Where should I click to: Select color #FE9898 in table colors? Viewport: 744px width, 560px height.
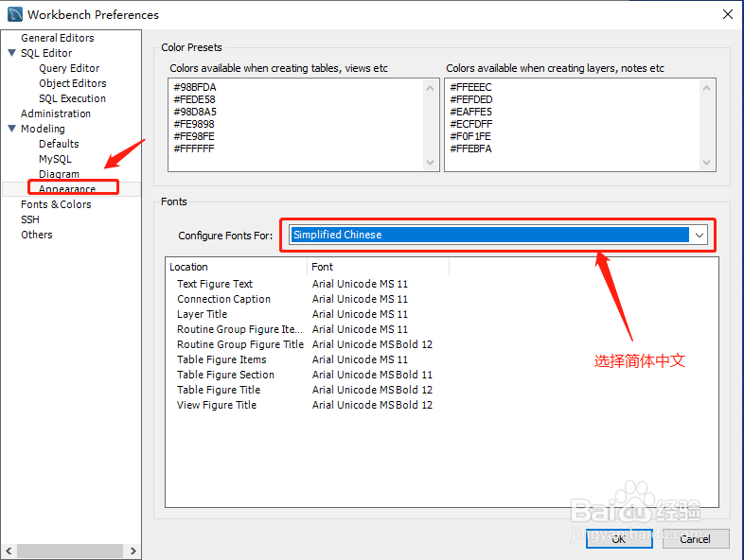[x=194, y=124]
